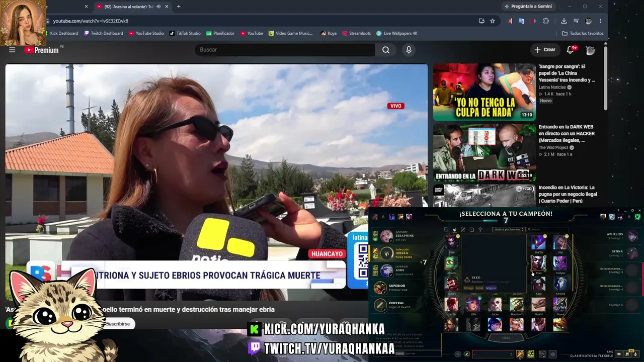
Task: Click the YouTube Buscar search field
Action: tap(285, 50)
